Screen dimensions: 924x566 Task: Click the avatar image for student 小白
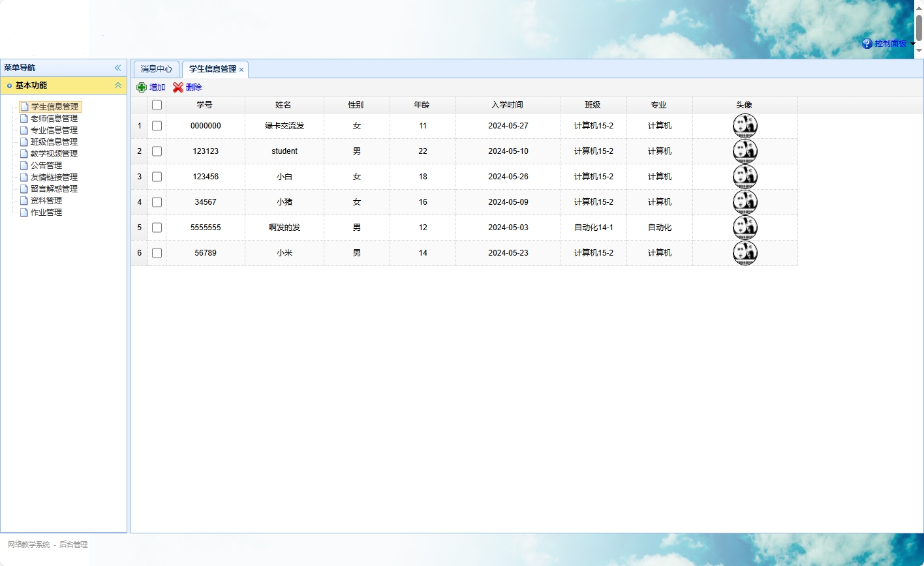pos(745,177)
